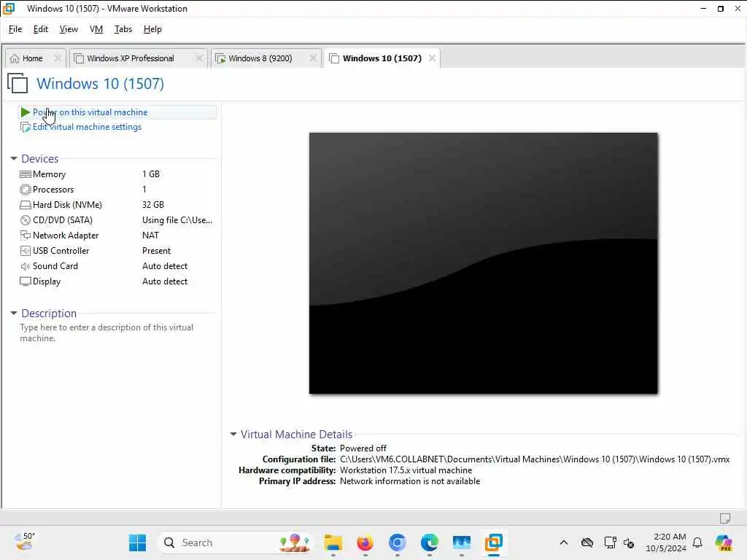Open the notifications bell icon

(697, 542)
